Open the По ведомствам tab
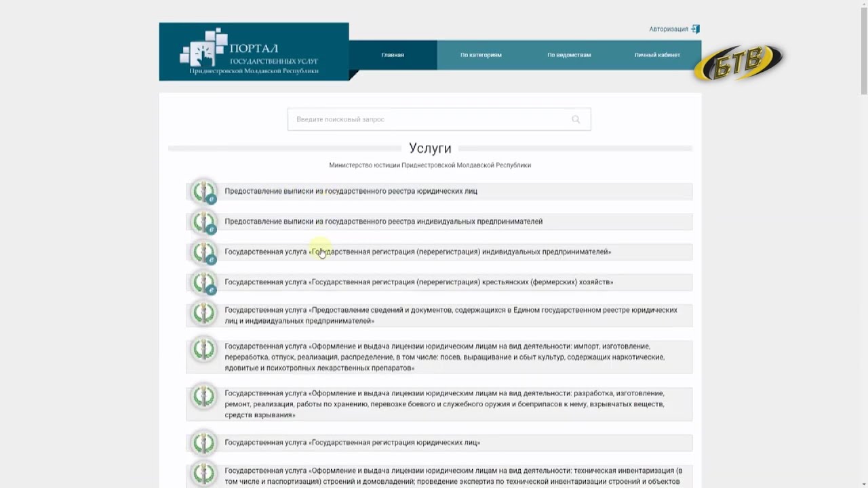This screenshot has height=488, width=868. pyautogui.click(x=569, y=55)
